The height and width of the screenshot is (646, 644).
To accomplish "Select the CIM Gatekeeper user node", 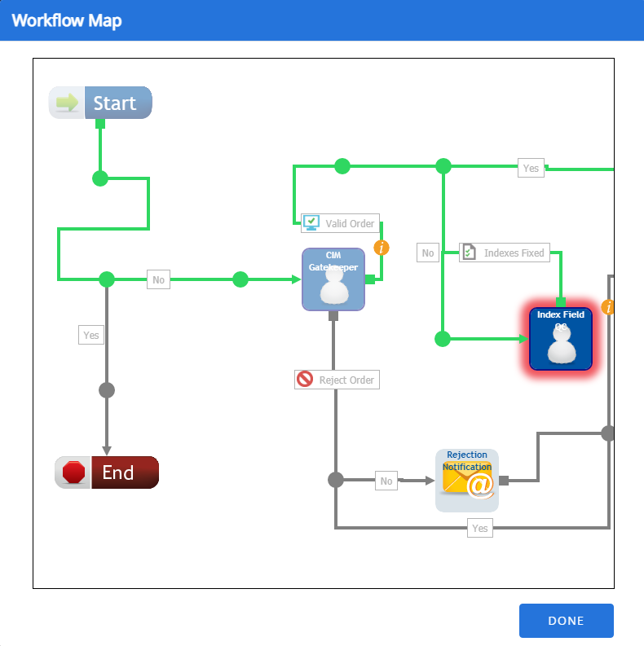I will point(333,279).
